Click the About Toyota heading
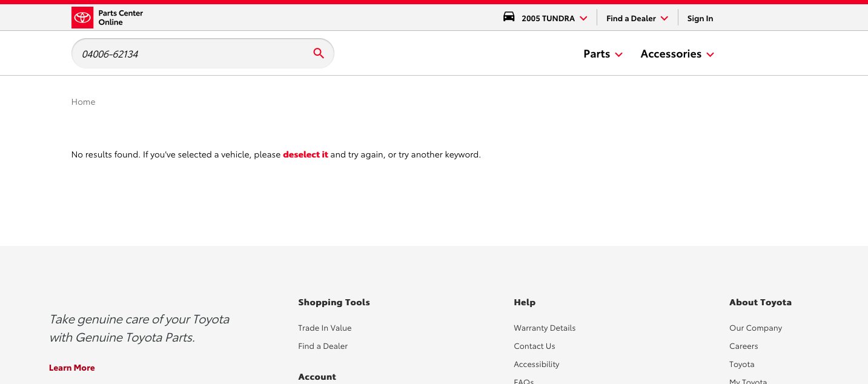Image resolution: width=868 pixels, height=384 pixels. coord(760,302)
